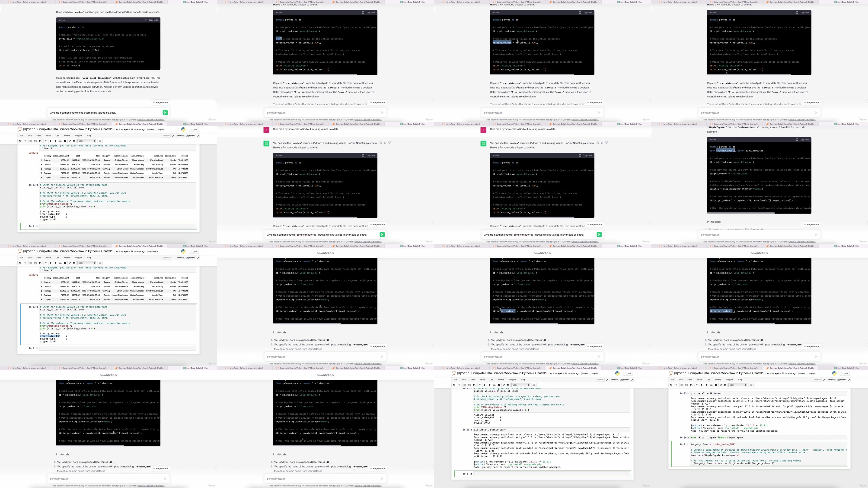Click empty In [ ] cell in 34-minutes-ago Jupyter frame
Viewport: 868px width, 488px height.
[552, 474]
